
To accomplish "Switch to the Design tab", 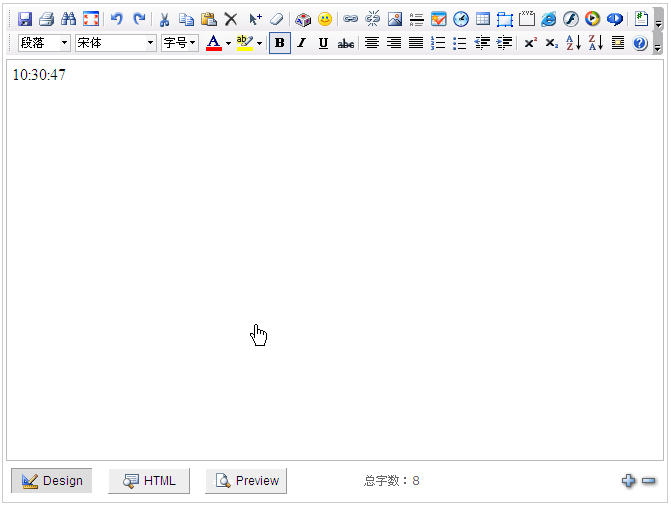I will (52, 481).
